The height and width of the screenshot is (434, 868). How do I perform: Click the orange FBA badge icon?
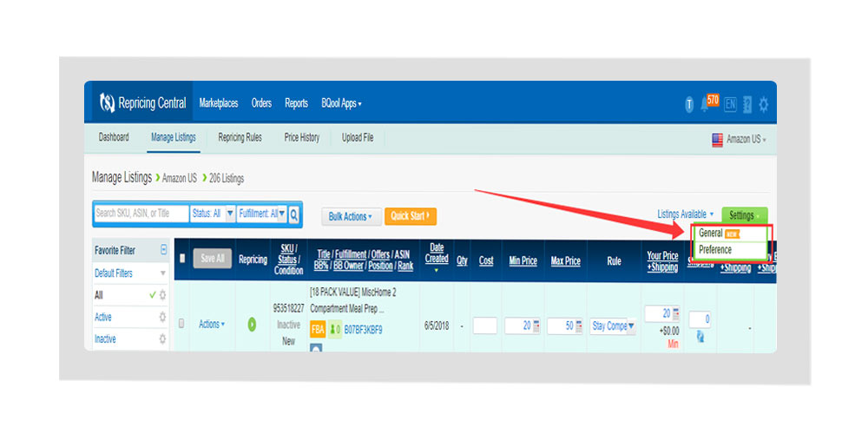tap(318, 330)
